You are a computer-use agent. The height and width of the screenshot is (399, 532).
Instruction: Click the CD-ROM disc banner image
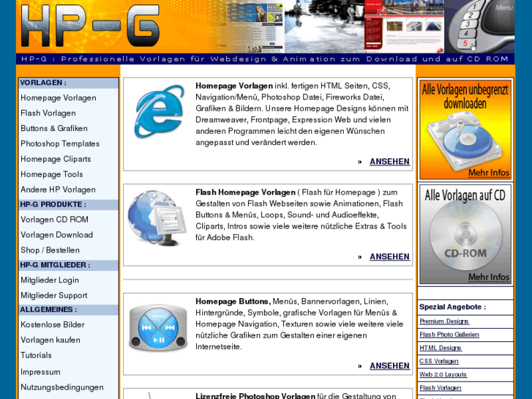coord(465,235)
